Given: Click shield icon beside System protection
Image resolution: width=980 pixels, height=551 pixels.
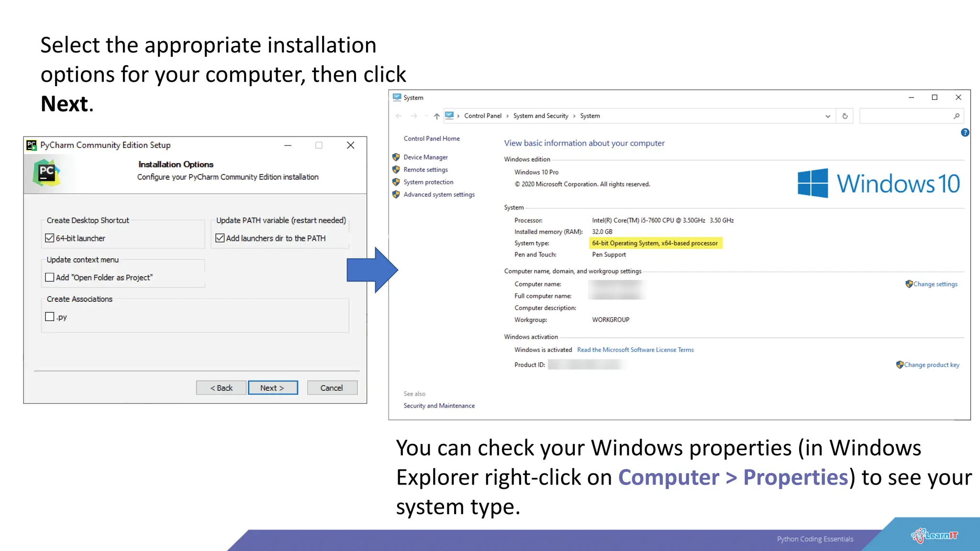Looking at the screenshot, I should (x=396, y=182).
